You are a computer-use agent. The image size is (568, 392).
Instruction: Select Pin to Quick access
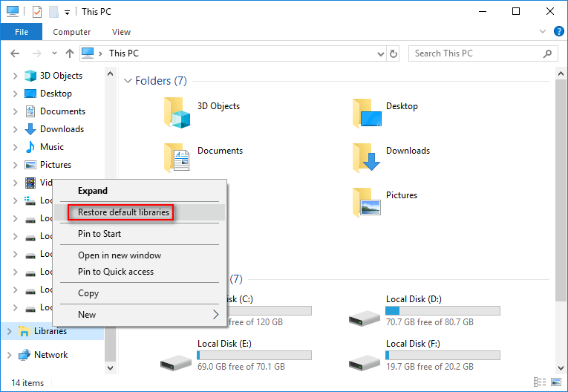point(116,272)
